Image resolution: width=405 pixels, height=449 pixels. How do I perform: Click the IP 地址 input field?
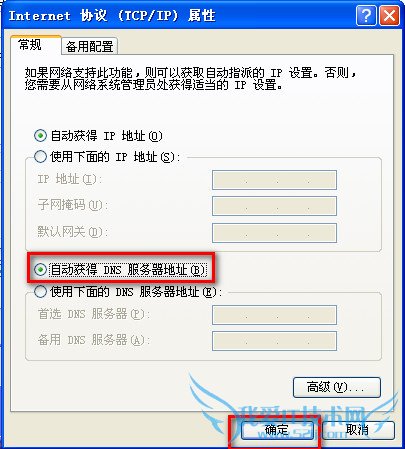(274, 180)
